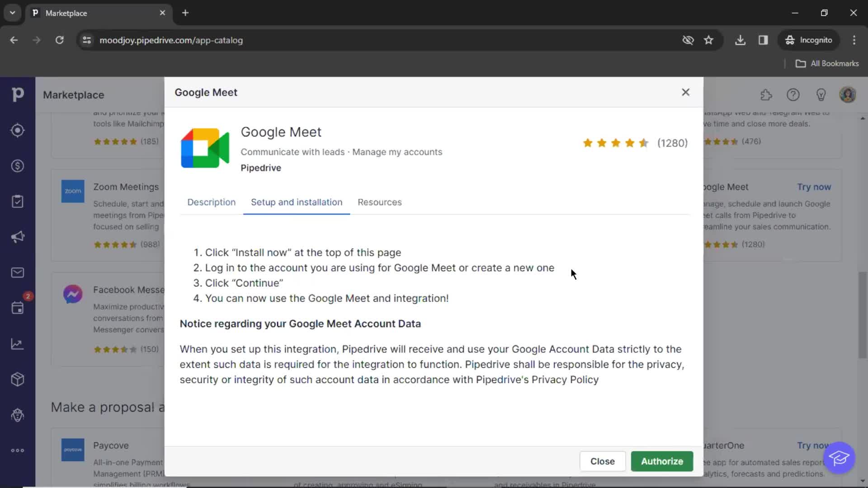Viewport: 868px width, 488px height.
Task: Click the bookmark star icon in address bar
Action: (x=708, y=40)
